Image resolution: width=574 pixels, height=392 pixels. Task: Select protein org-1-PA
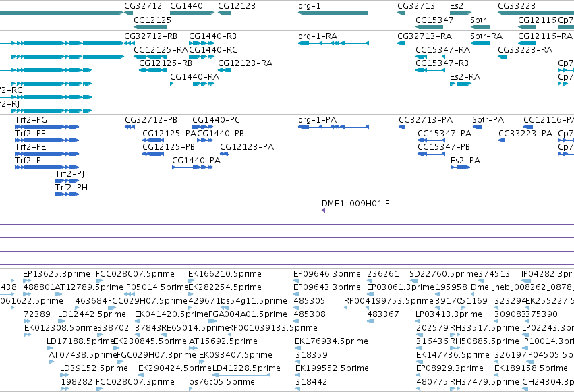pyautogui.click(x=333, y=127)
